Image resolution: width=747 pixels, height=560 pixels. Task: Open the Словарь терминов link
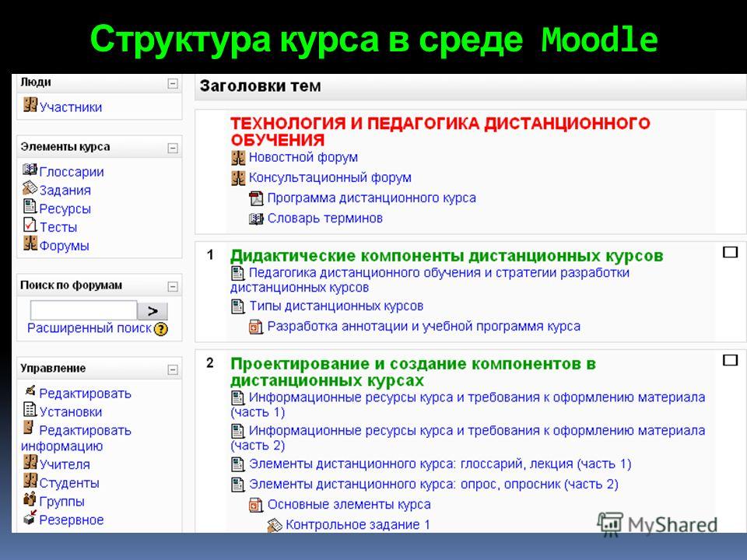point(325,218)
